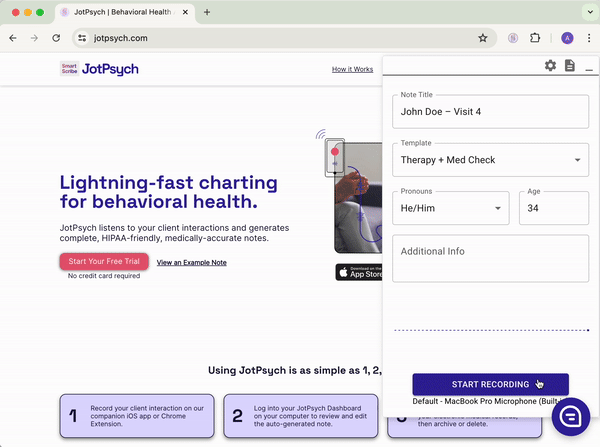Bookmark this page with the star
This screenshot has height=447, width=600.
tap(483, 38)
